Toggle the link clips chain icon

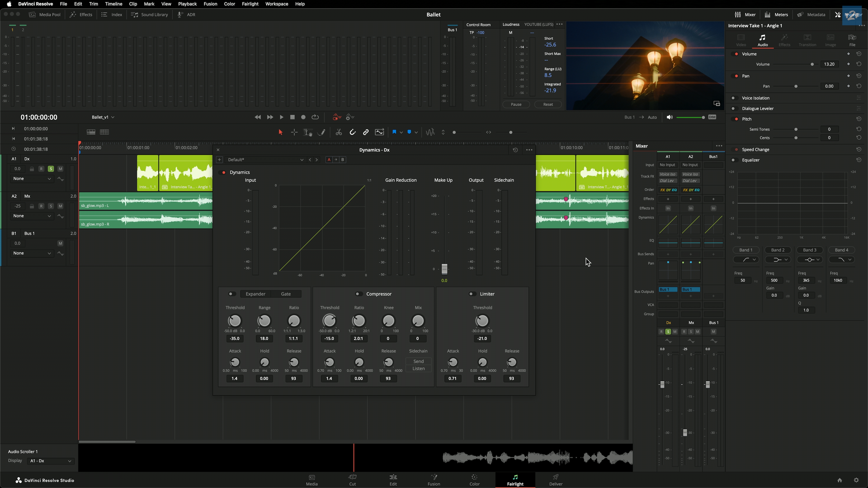coord(366,132)
